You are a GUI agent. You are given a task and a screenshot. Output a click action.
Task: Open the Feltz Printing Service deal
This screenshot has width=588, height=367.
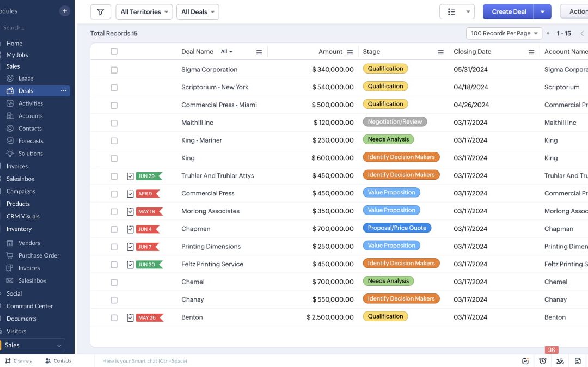coord(212,264)
